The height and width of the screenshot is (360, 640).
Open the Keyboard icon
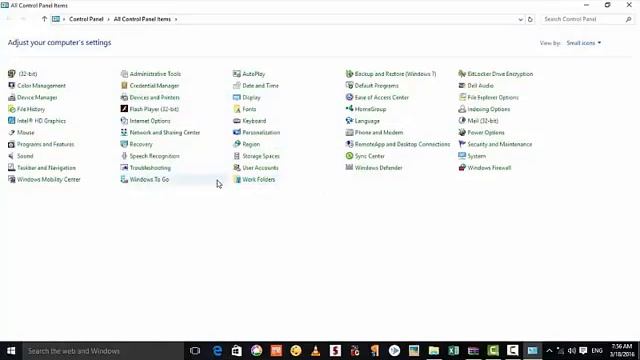(x=237, y=121)
